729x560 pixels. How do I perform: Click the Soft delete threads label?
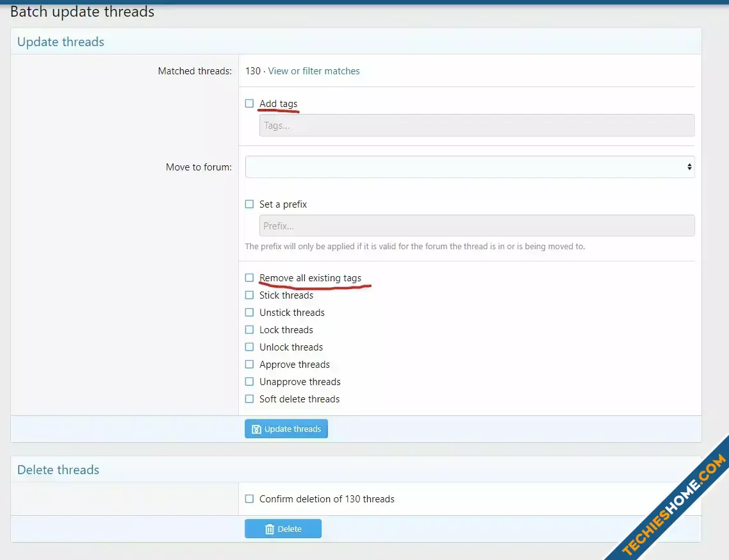coord(299,399)
